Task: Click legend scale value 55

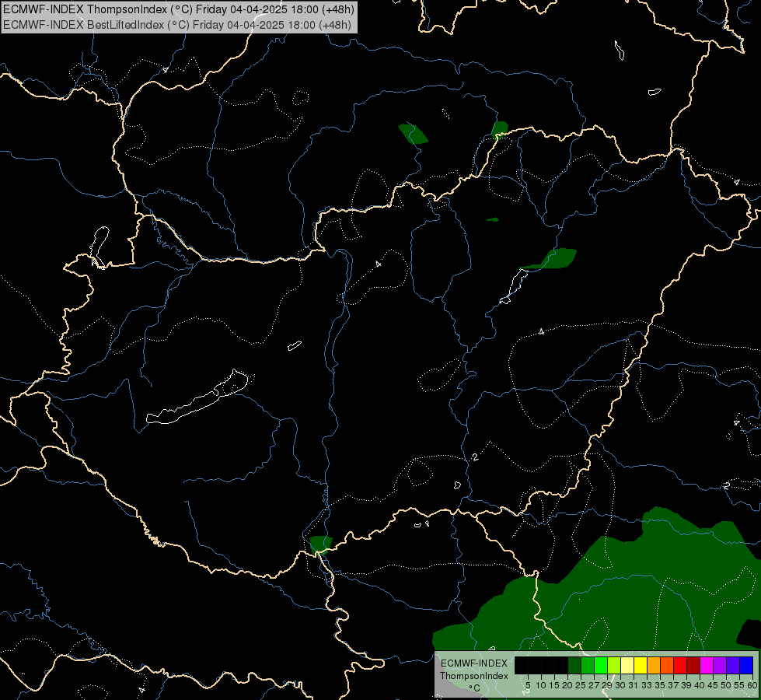Action: tap(739, 685)
